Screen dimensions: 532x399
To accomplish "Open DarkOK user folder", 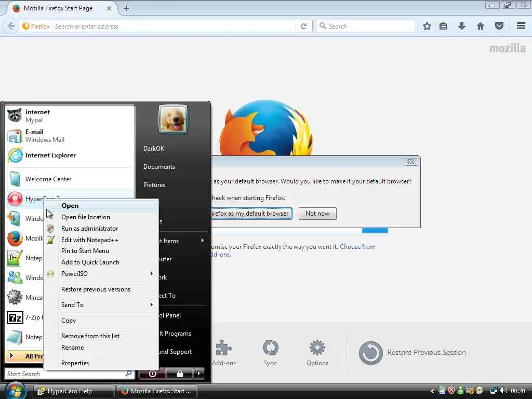I will pyautogui.click(x=154, y=149).
